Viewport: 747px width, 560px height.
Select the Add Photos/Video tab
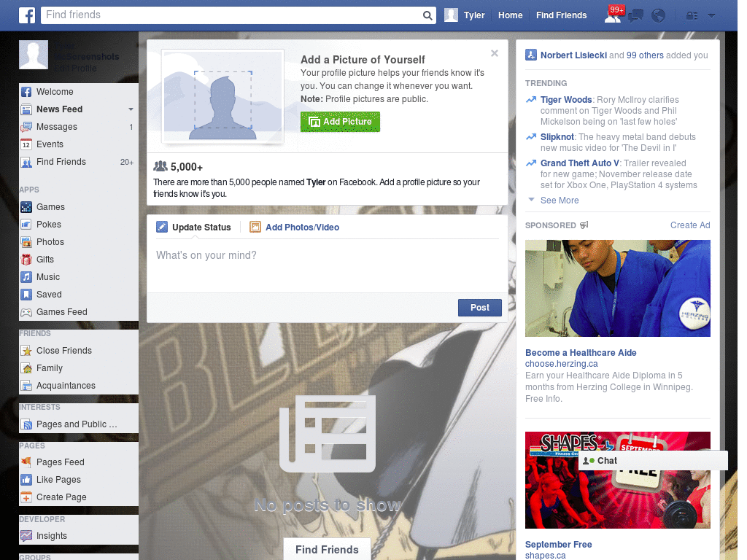tap(295, 227)
